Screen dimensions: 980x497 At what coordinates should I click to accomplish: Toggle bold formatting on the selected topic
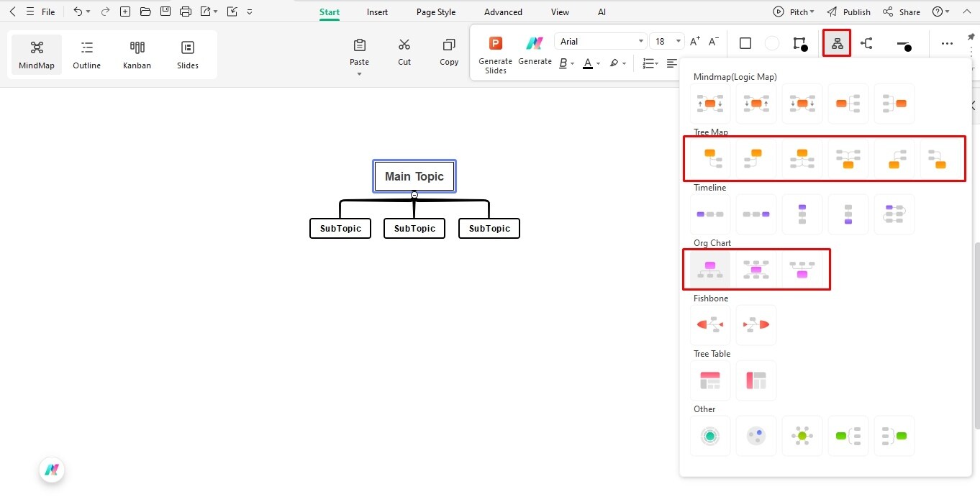pos(563,63)
